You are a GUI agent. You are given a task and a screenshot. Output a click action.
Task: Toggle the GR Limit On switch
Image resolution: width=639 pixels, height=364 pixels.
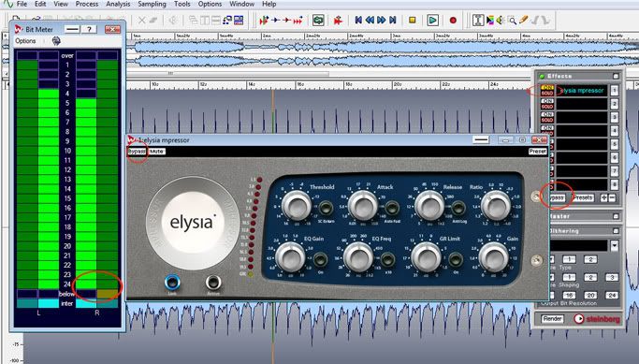tap(456, 259)
